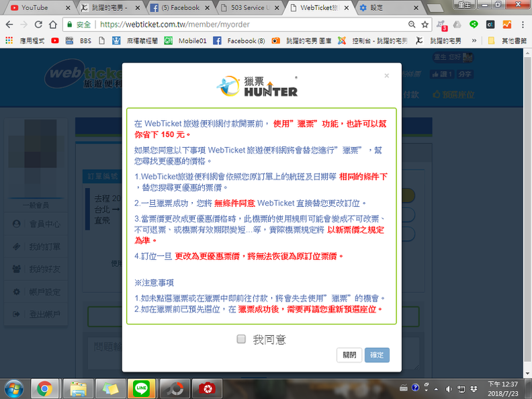The width and height of the screenshot is (532, 399).
Task: Open the YouTube bookmark icon
Action: [x=55, y=41]
